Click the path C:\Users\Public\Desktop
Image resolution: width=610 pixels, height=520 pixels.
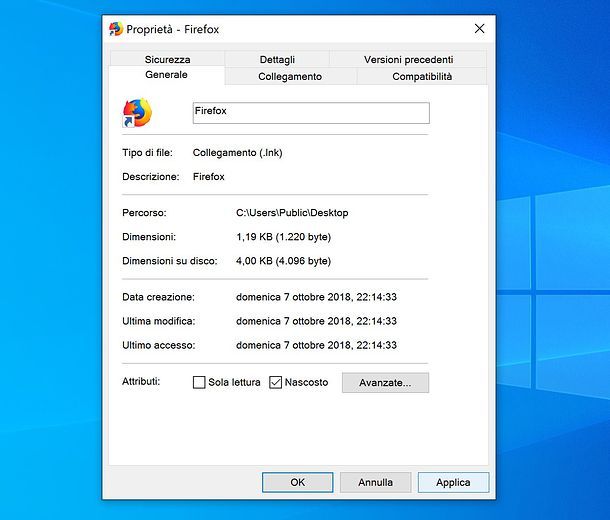(292, 213)
